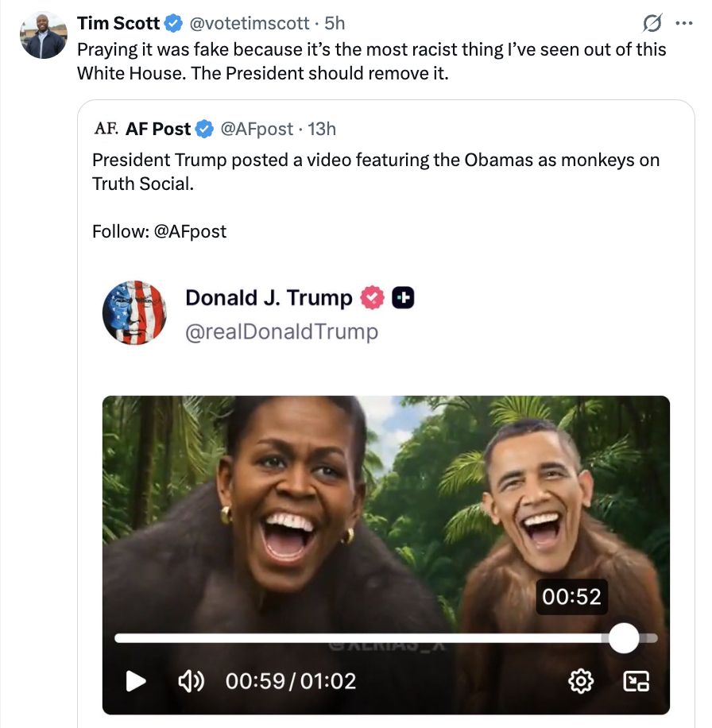Open the three-dot more options menu

click(x=683, y=23)
